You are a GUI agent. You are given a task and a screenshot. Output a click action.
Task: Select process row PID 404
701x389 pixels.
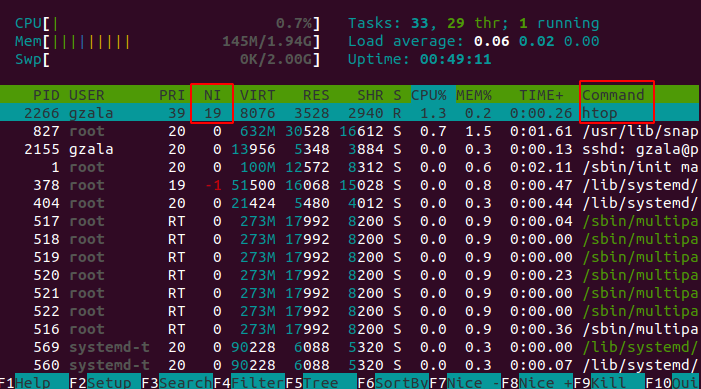[350, 203]
